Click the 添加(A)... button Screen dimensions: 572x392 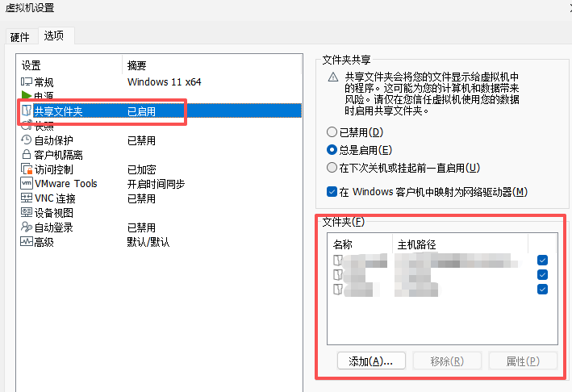(x=371, y=361)
